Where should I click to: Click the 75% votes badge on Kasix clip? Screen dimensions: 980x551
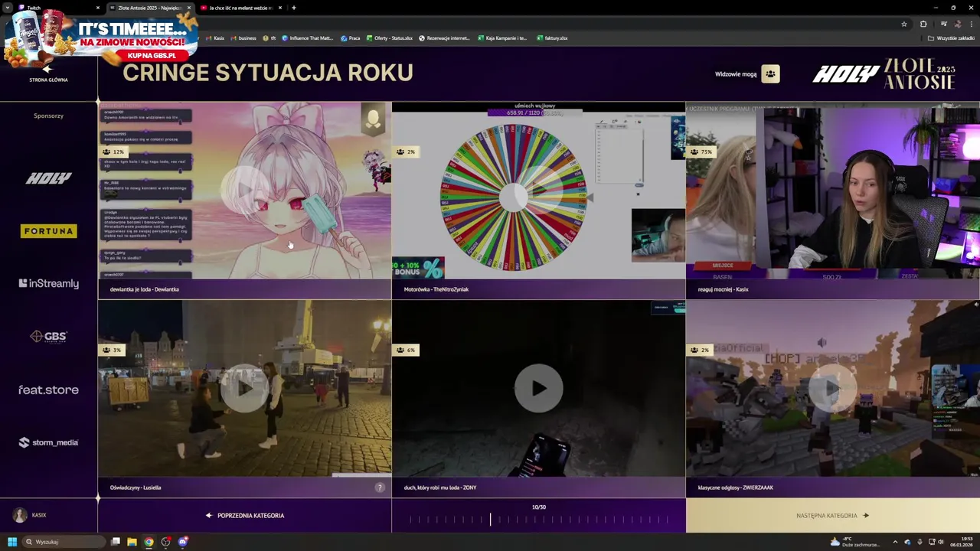[x=700, y=152]
